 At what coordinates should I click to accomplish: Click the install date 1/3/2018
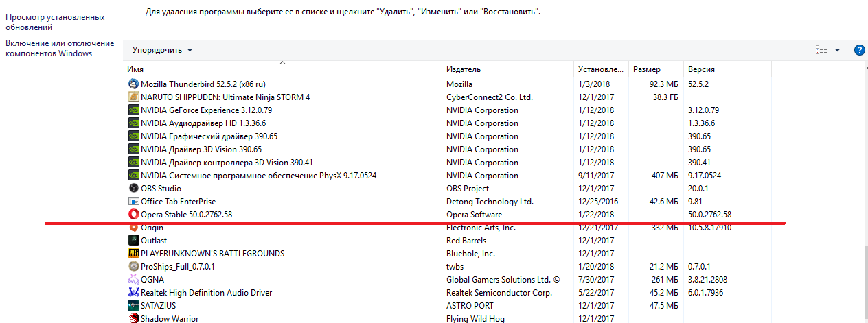tap(593, 84)
